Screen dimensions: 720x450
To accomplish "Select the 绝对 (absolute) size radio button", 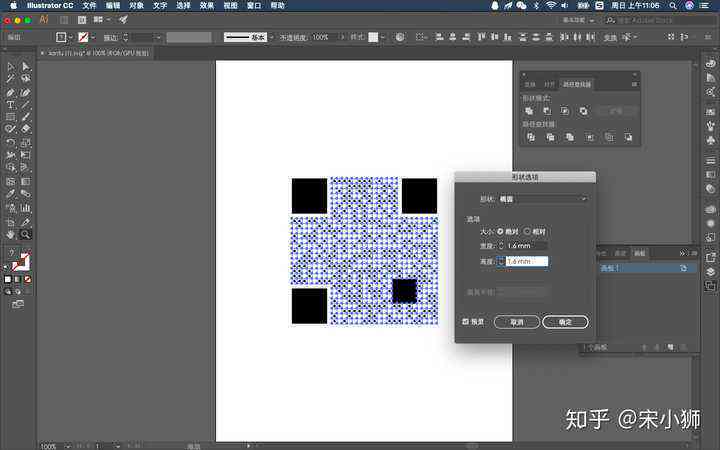I will (500, 231).
